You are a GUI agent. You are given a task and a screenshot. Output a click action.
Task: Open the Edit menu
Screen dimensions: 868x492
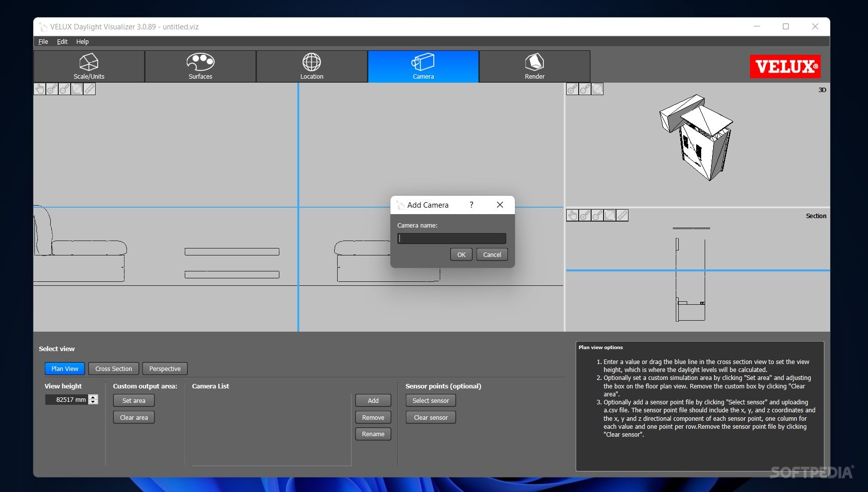coord(62,42)
